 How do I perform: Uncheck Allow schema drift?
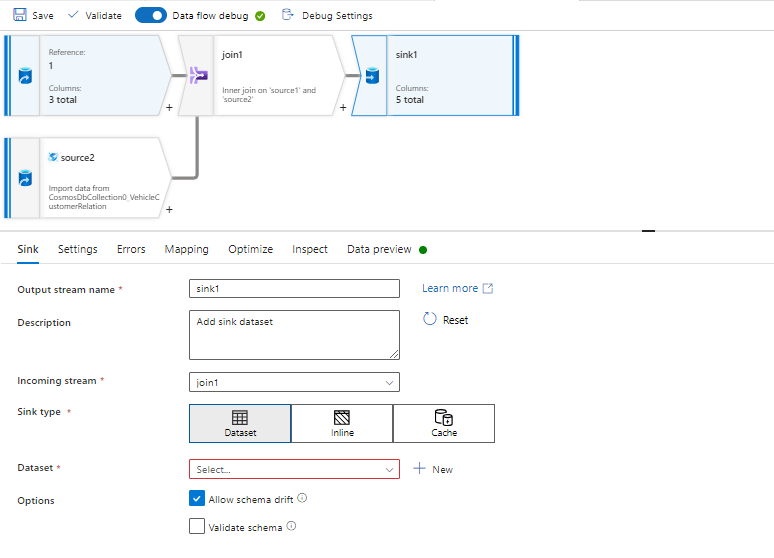click(197, 498)
